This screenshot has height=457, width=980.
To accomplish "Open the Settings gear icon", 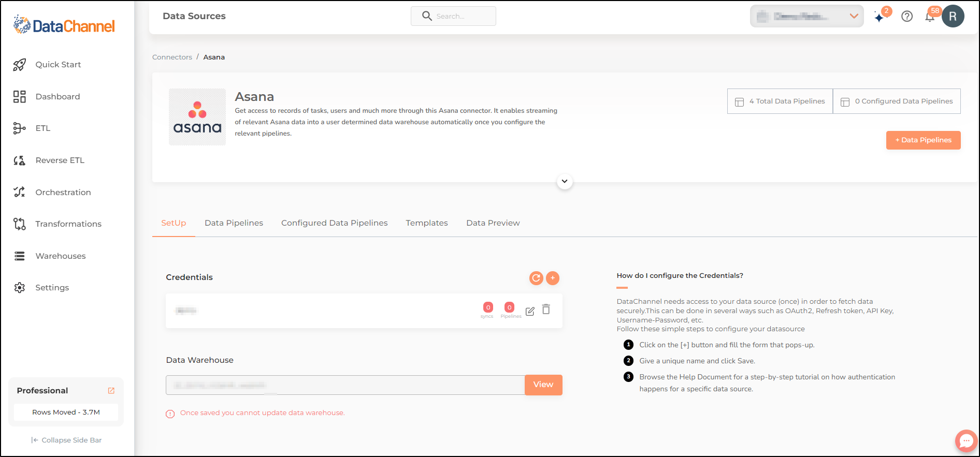I will tap(20, 288).
